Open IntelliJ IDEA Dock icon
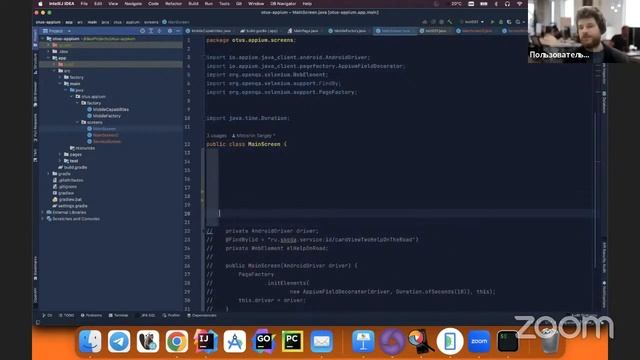640x360 pixels. pos(206,341)
